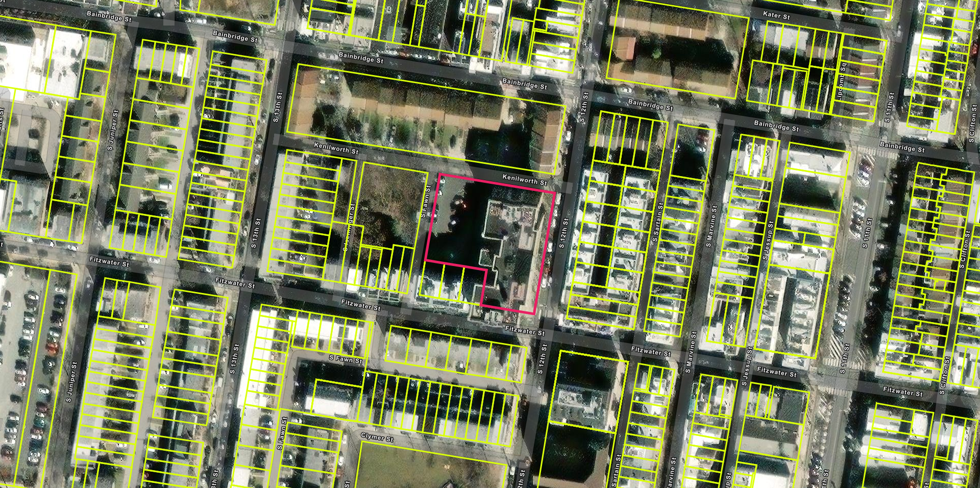
Task: Click the S Iseminger St label
Action: 349,227
